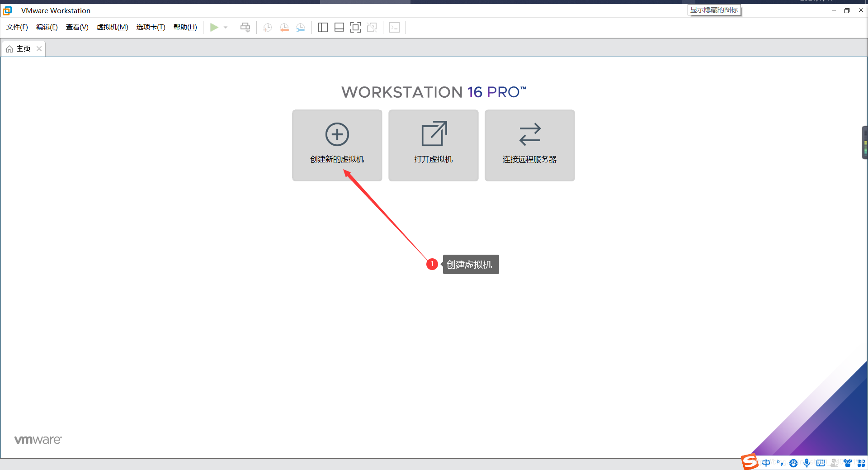The height and width of the screenshot is (470, 868).
Task: Open the 编辑(E) menu
Action: 47,27
